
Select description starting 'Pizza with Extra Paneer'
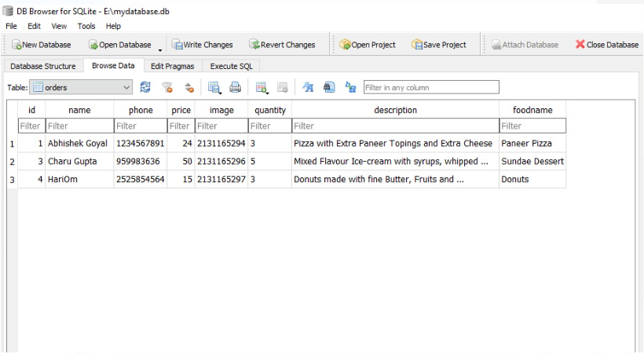396,144
